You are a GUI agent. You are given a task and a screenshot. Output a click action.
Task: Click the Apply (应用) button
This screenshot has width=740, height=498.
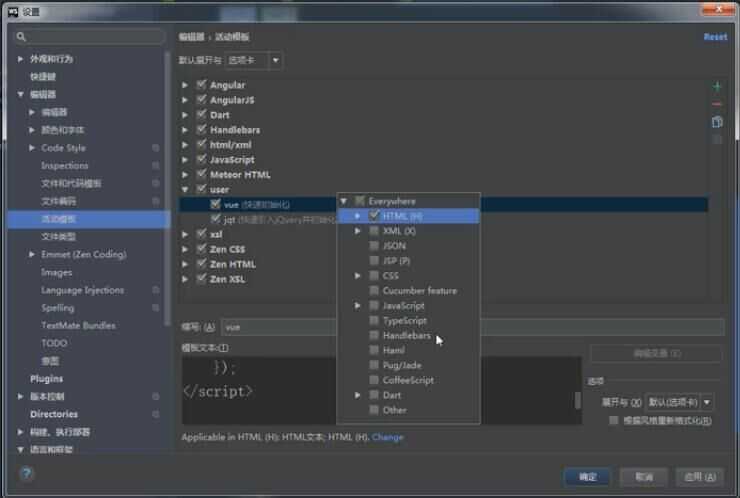[700, 477]
